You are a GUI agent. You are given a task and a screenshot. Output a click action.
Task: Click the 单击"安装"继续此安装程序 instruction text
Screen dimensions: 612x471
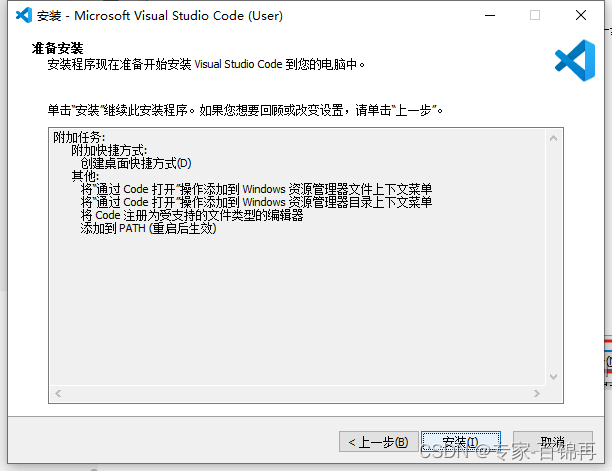point(245,110)
